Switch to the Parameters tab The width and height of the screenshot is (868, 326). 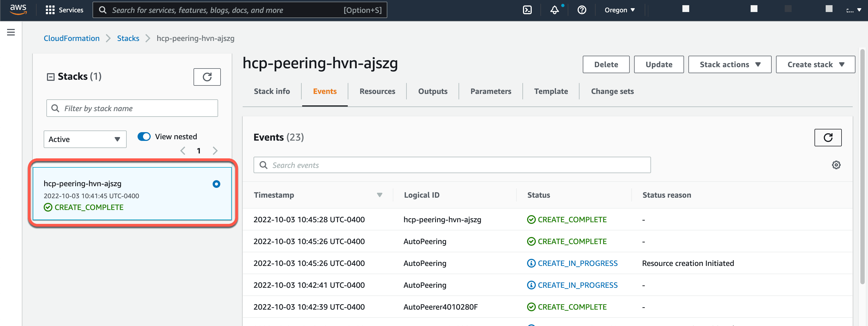tap(491, 91)
